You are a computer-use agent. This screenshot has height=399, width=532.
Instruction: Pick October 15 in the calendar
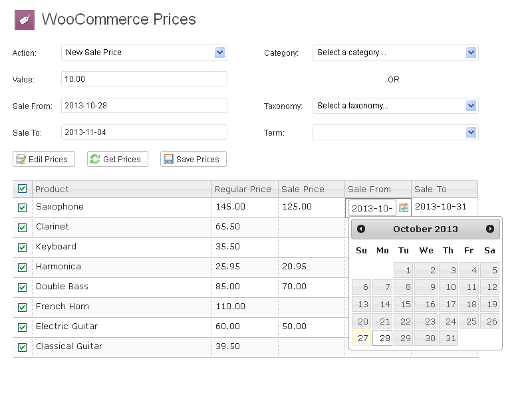[x=404, y=304]
